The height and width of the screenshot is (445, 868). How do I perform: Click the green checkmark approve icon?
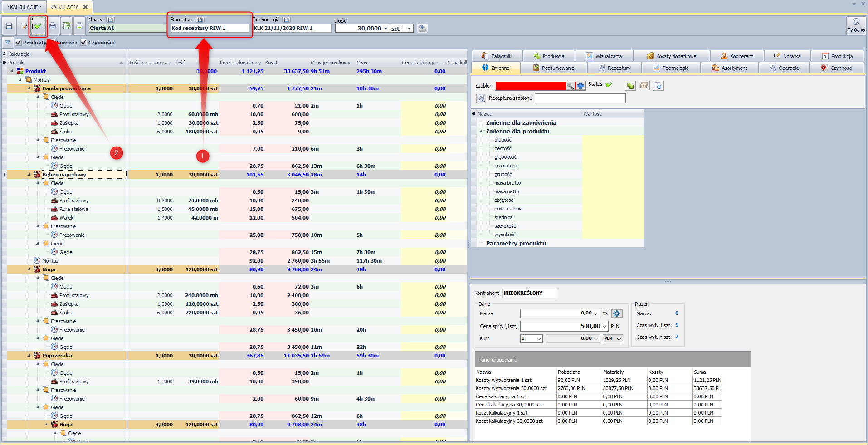(38, 26)
